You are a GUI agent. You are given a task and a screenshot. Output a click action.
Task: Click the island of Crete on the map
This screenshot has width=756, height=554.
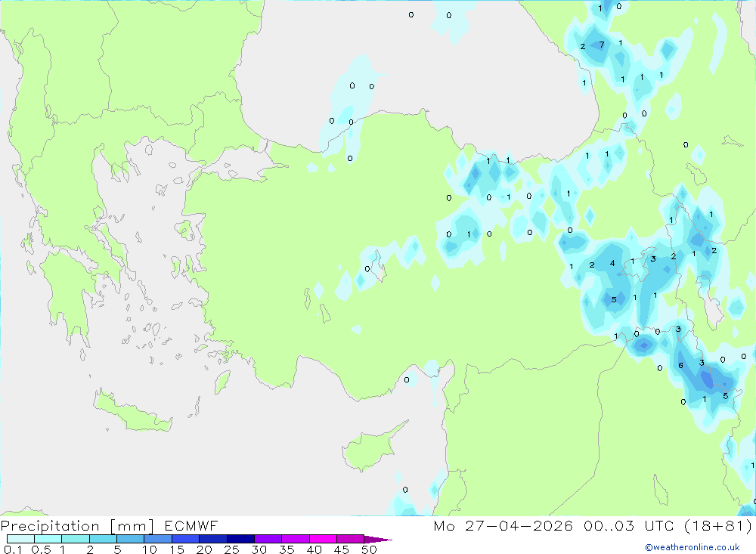pos(132,412)
